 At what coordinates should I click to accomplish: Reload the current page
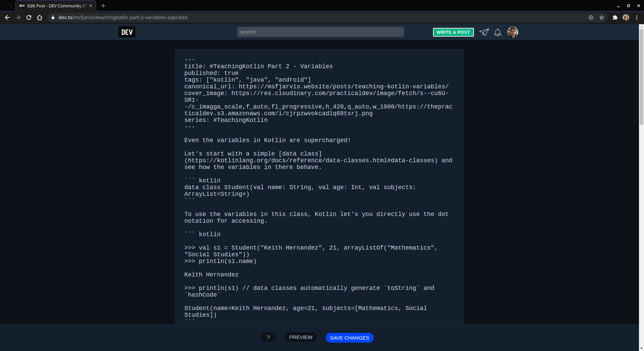29,17
